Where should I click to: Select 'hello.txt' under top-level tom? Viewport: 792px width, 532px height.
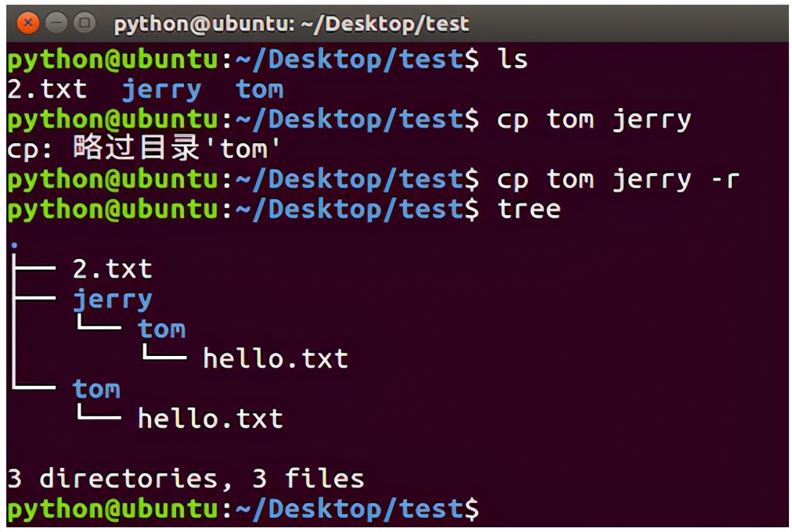210,419
